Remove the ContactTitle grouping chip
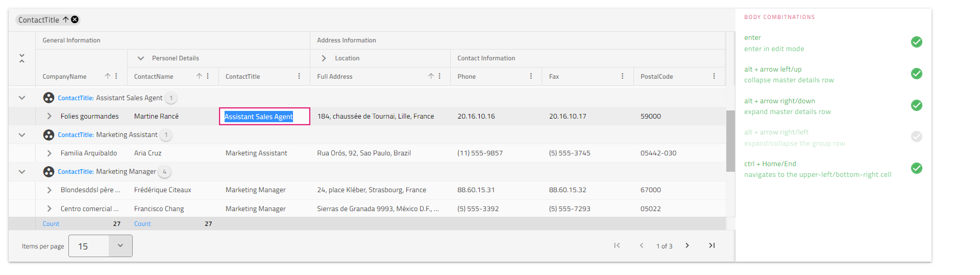The image size is (980, 275). tap(75, 20)
